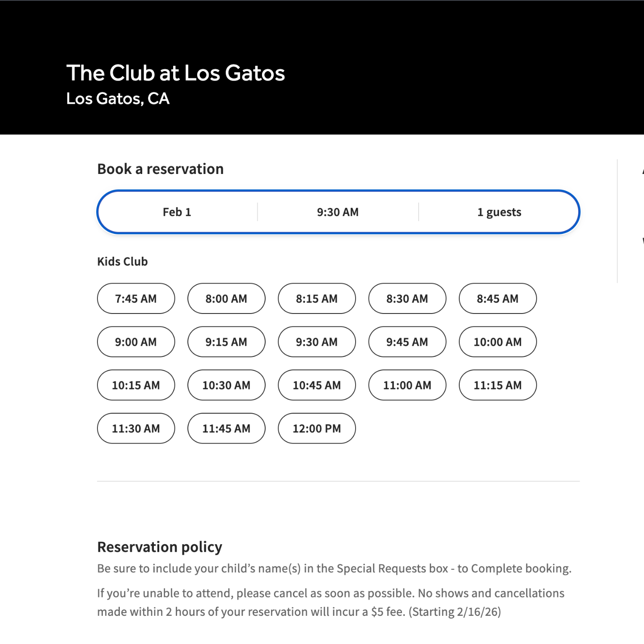Open the 9:30 AM time selector
Screen dimensions: 644x644
coord(338,212)
